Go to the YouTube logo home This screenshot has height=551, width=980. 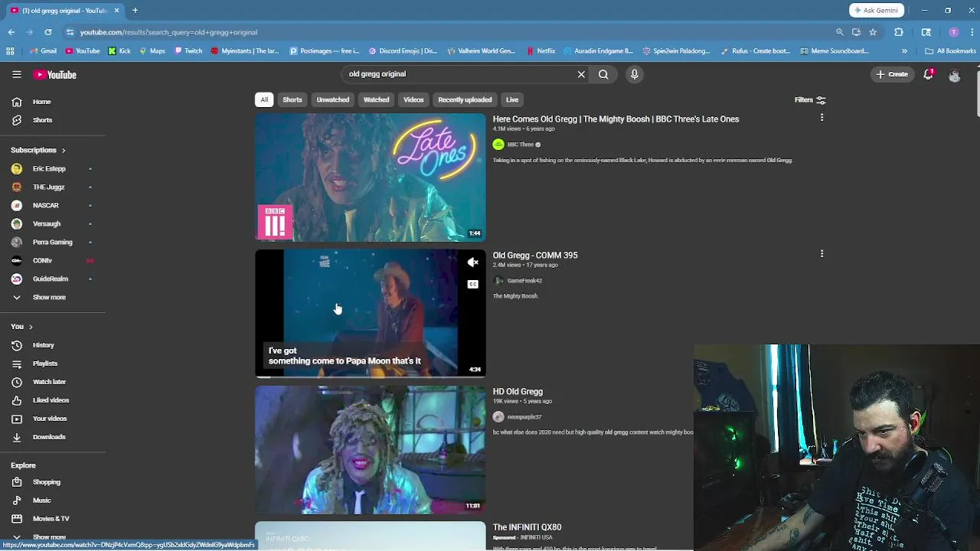[x=54, y=74]
